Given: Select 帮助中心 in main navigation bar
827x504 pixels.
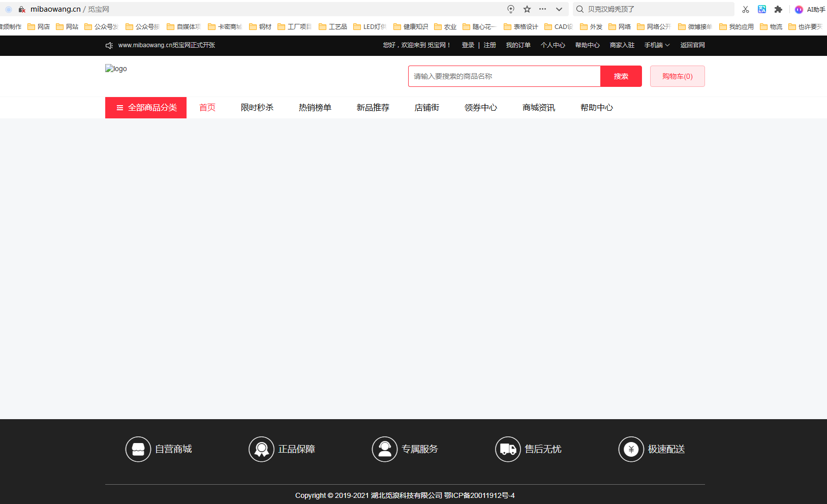Looking at the screenshot, I should [597, 108].
